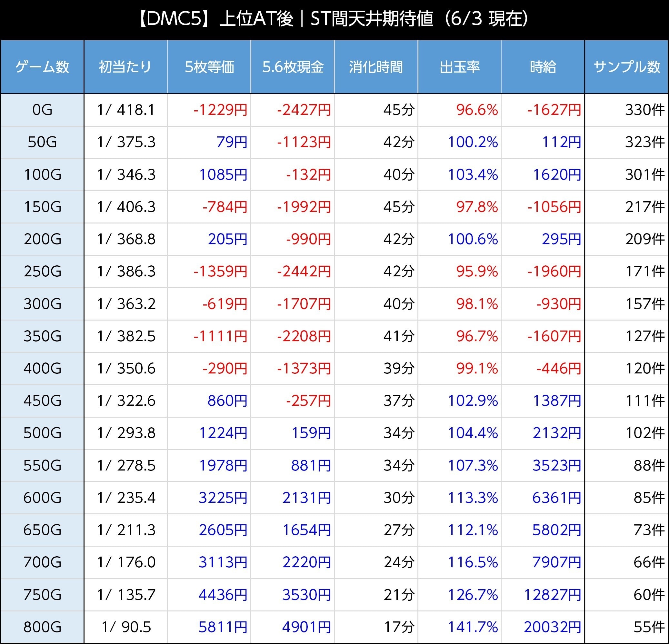Click the 出玉率 column header
This screenshot has height=644, width=669.
point(459,67)
